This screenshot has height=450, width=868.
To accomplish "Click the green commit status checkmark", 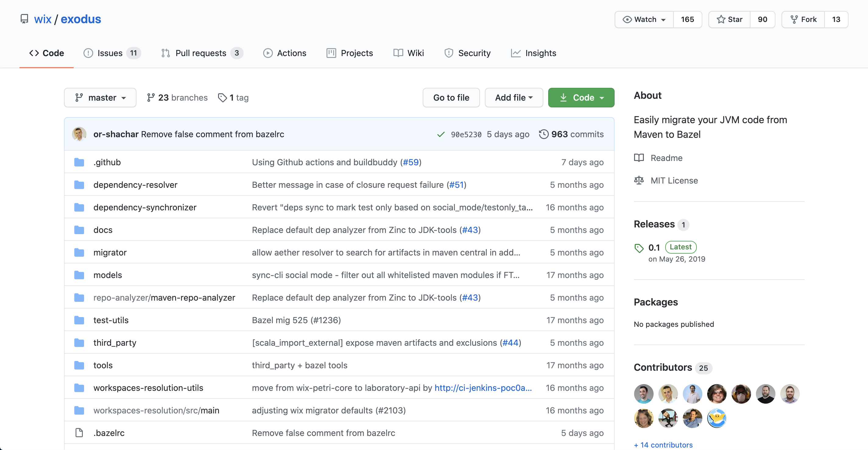I will coord(440,134).
